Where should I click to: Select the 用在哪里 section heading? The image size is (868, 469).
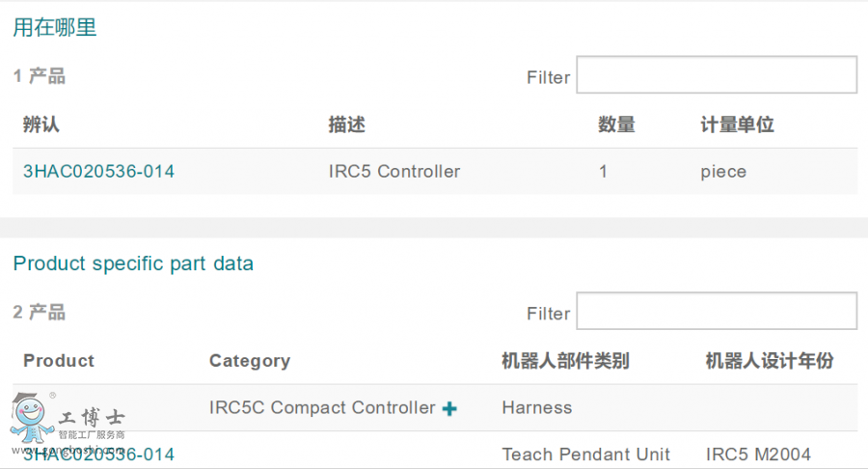point(55,28)
